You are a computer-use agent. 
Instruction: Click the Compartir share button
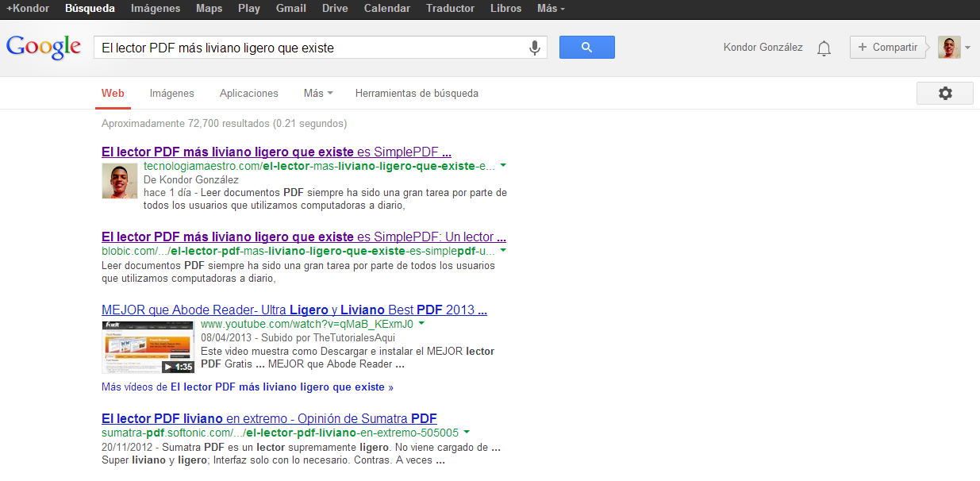tap(888, 48)
